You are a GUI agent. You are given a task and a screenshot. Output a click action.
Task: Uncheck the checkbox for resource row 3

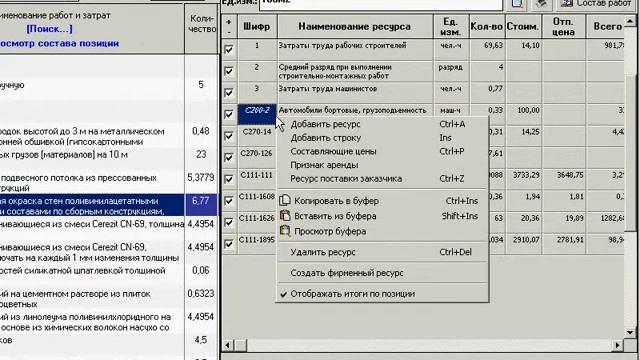pyautogui.click(x=229, y=93)
